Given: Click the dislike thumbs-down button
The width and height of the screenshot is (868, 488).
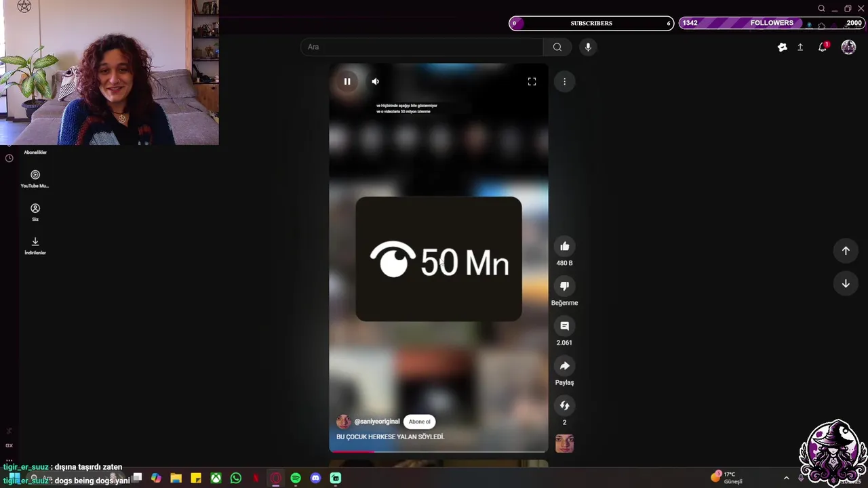Looking at the screenshot, I should pos(564,286).
